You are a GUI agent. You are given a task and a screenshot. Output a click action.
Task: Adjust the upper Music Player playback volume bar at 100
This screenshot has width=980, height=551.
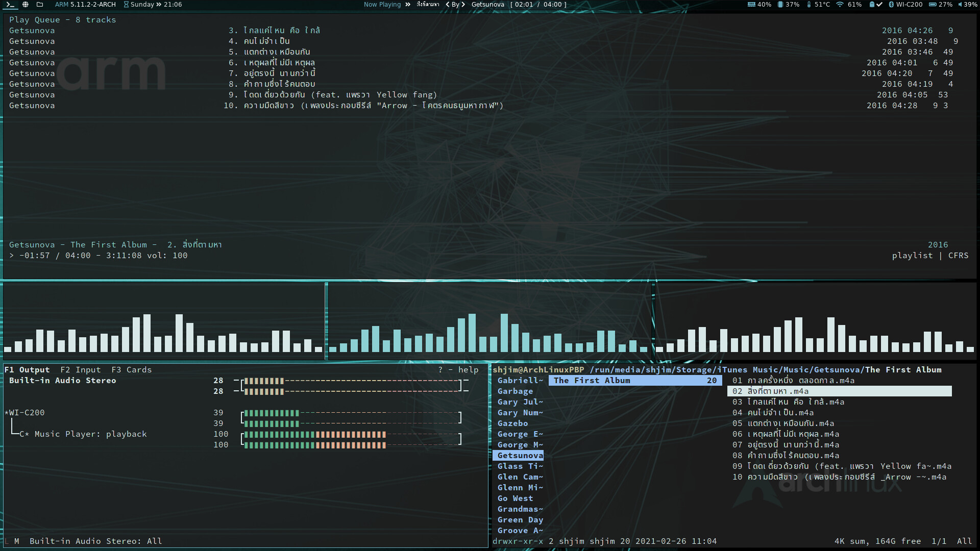point(351,434)
